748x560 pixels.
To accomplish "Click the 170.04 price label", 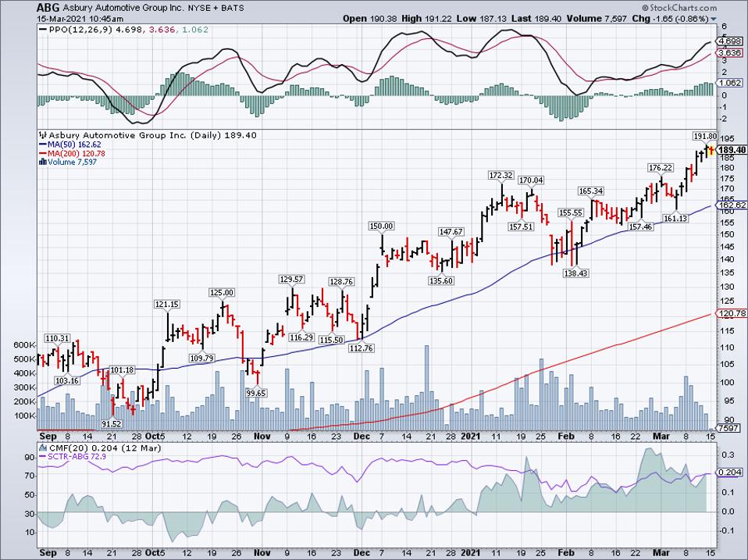I will (531, 180).
